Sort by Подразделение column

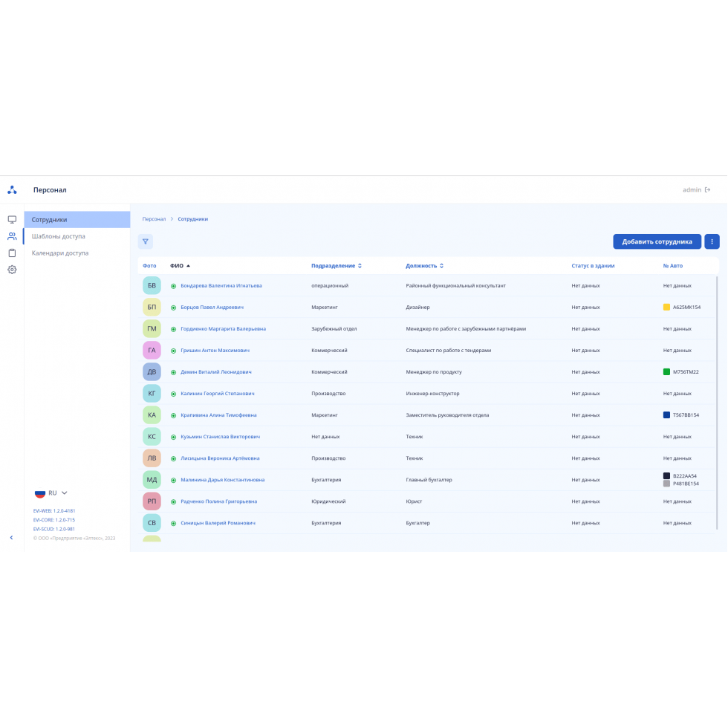pos(337,266)
